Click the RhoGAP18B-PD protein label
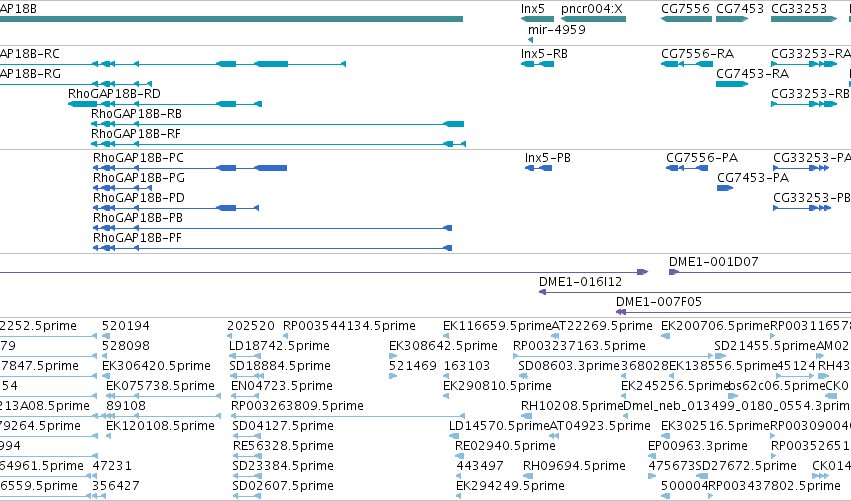The image size is (851, 501). click(x=139, y=198)
